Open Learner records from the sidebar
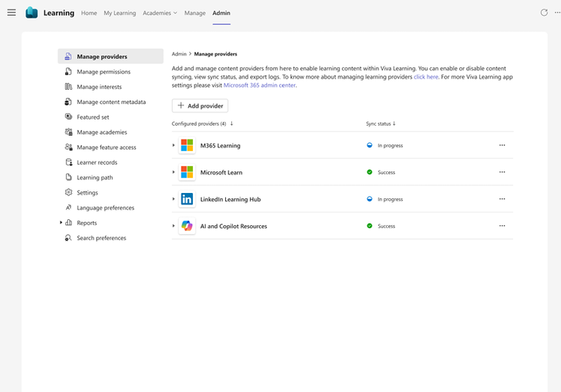 point(96,162)
